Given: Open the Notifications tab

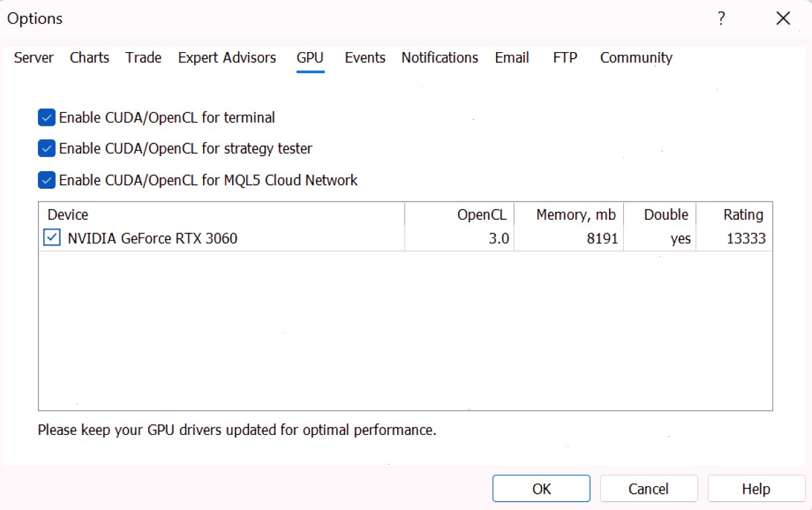Looking at the screenshot, I should point(440,58).
